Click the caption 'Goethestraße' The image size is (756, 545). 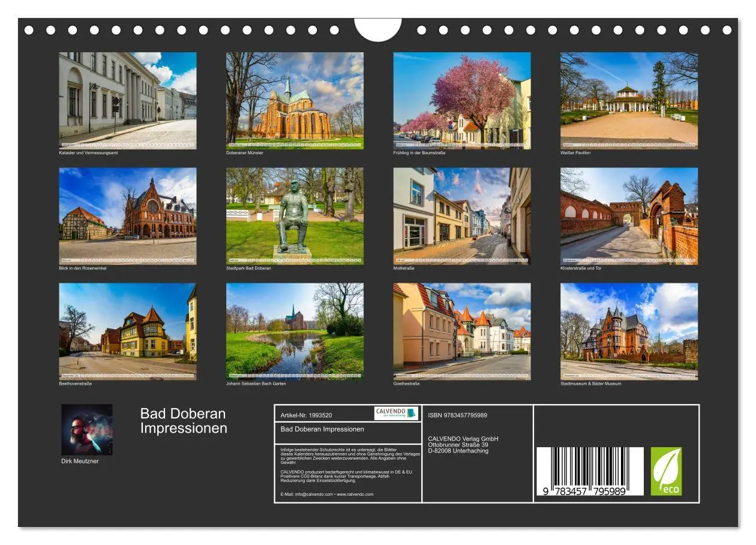(407, 384)
